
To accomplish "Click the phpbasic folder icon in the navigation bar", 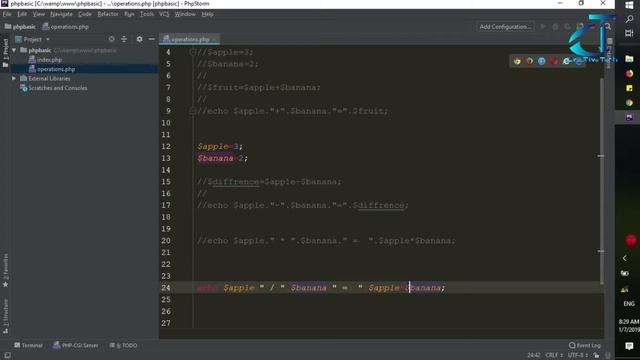I will pos(8,27).
